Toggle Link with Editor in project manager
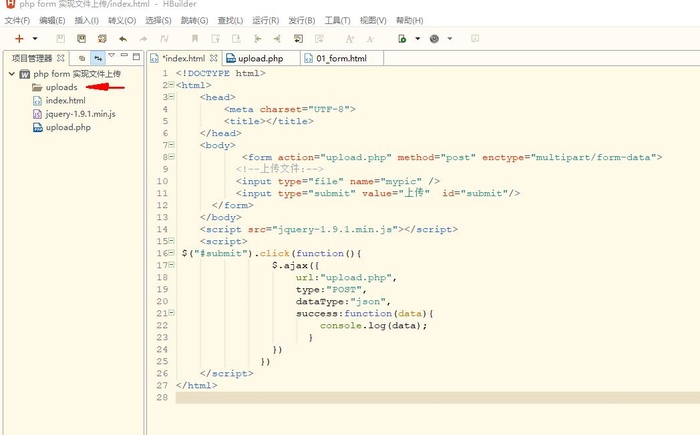 (x=98, y=58)
